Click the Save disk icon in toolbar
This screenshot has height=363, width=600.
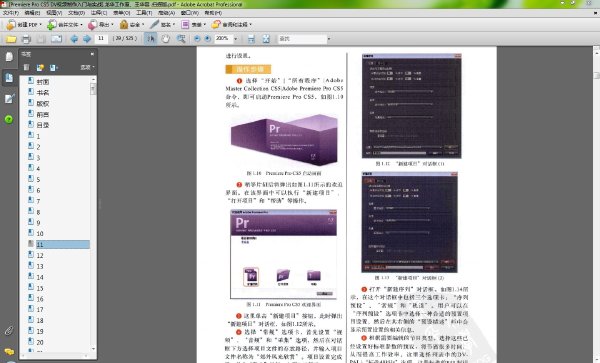pyautogui.click(x=41, y=39)
